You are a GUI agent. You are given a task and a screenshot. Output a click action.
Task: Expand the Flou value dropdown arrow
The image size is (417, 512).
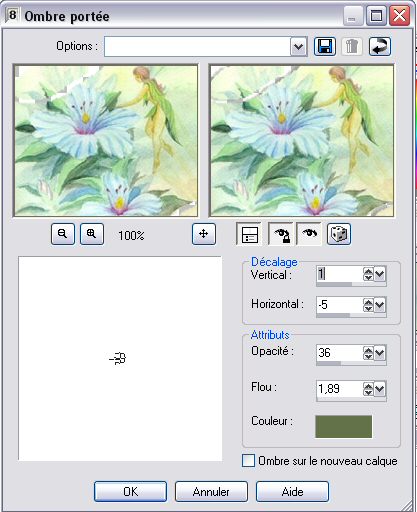(380, 389)
